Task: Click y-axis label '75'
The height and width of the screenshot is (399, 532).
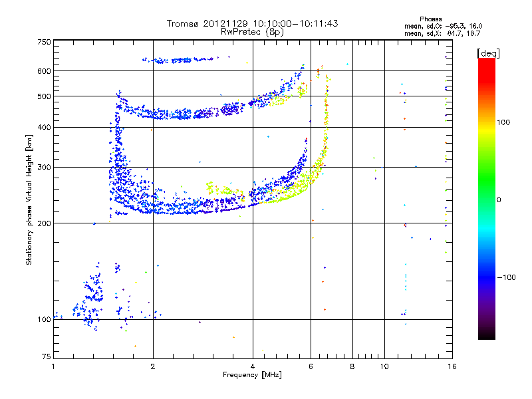Action: [x=47, y=356]
